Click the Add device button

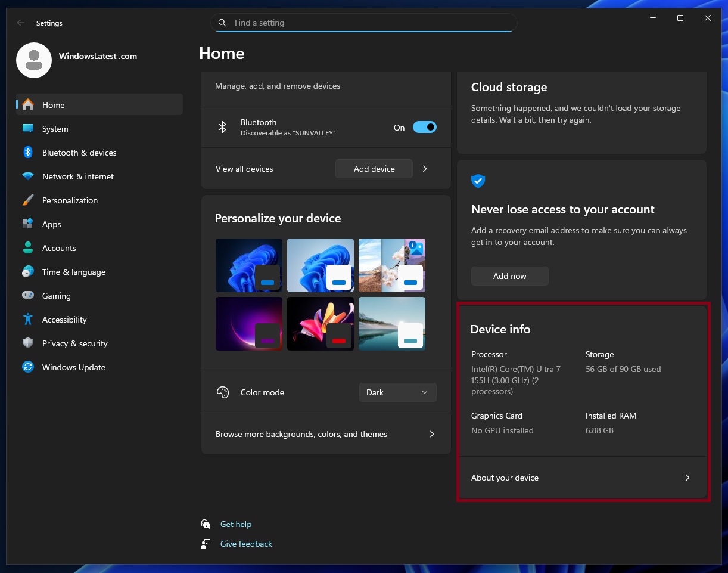click(374, 169)
